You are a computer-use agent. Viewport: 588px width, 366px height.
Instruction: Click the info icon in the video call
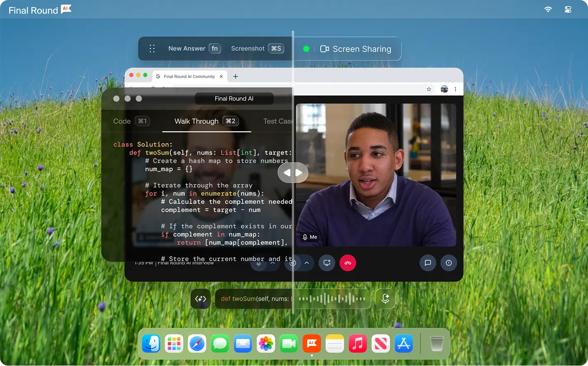pos(449,263)
